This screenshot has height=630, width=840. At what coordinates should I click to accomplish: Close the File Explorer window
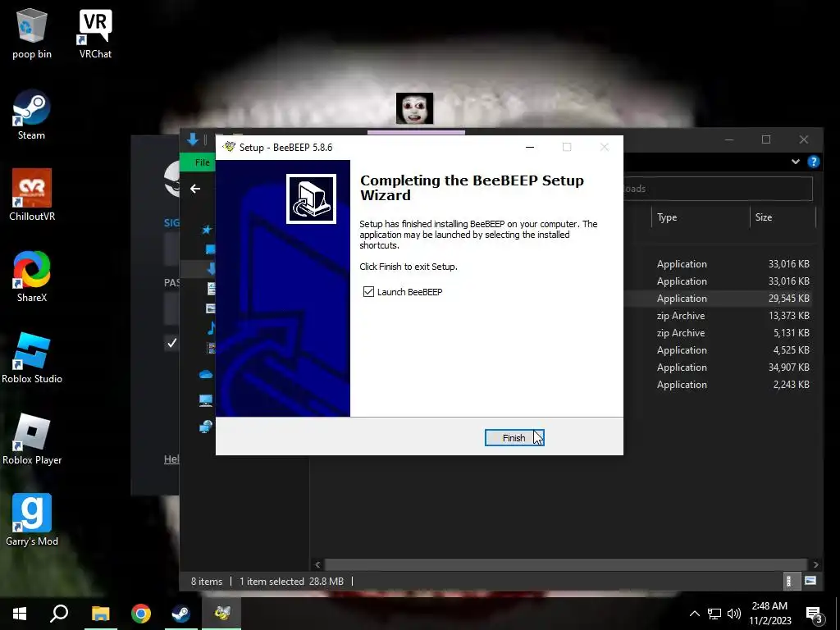tap(804, 139)
